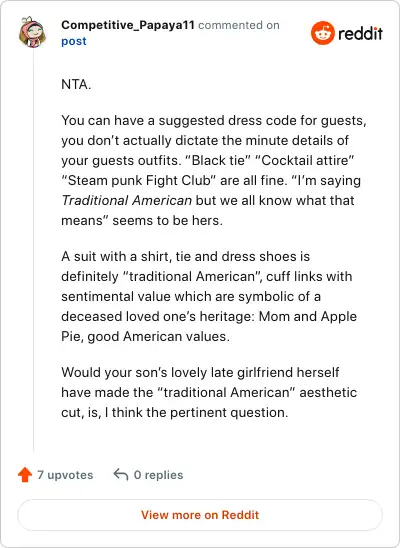
Task: Click the vertical comment thread line
Action: pyautogui.click(x=34, y=250)
